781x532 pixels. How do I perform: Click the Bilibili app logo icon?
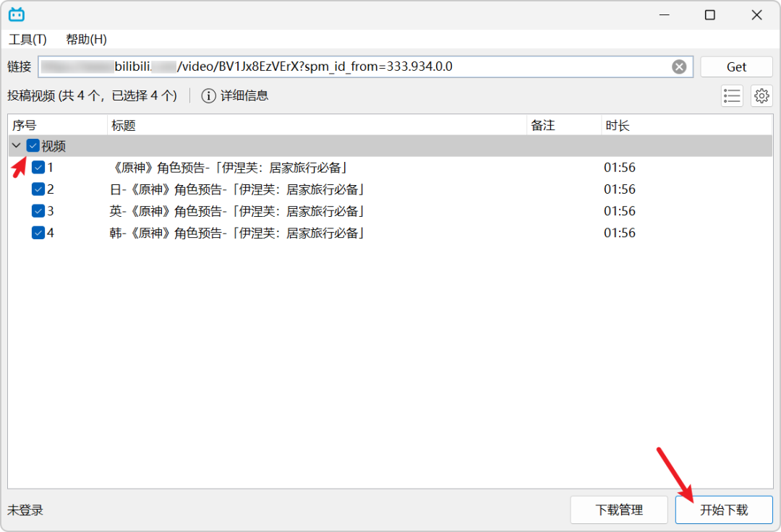(x=17, y=14)
